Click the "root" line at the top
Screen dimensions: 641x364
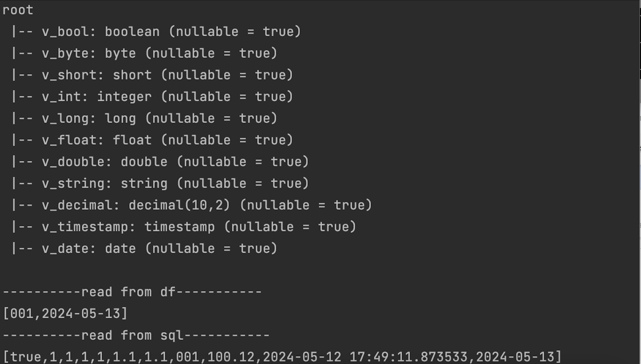point(18,10)
